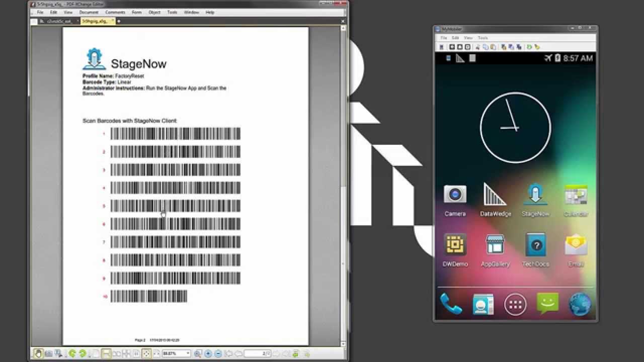Screen dimensions: 644x362
Task: Zoom out of the PDF document
Action: coord(218,353)
